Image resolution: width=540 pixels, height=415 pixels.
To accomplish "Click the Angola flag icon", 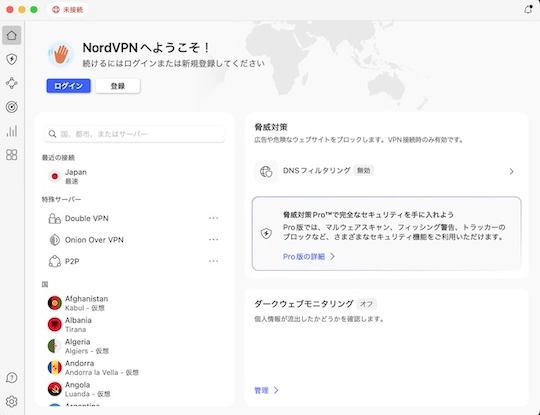I will tap(54, 389).
